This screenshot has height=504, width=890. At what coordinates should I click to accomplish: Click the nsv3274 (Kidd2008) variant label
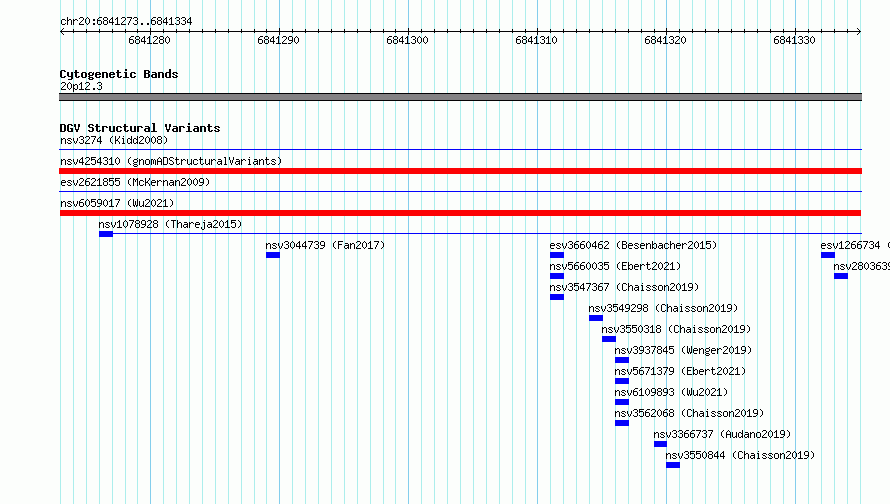114,140
